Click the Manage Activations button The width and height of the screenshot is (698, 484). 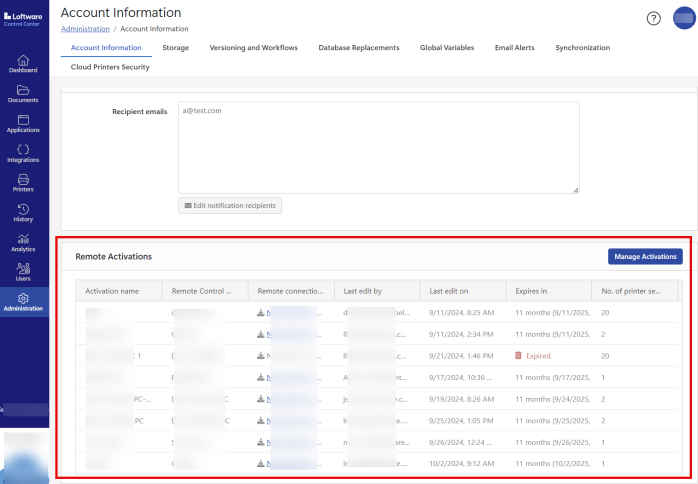pos(645,257)
